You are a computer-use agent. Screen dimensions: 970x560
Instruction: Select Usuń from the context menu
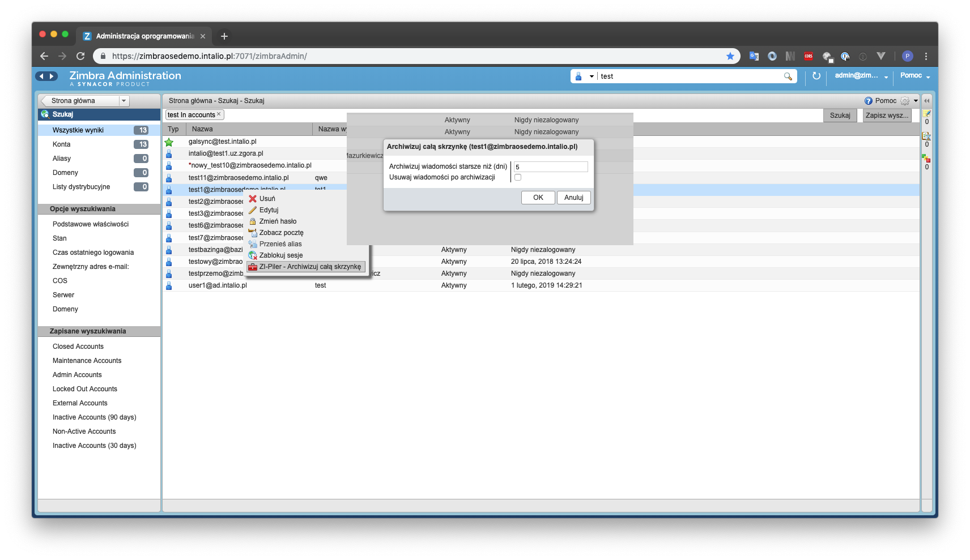[x=307, y=199]
